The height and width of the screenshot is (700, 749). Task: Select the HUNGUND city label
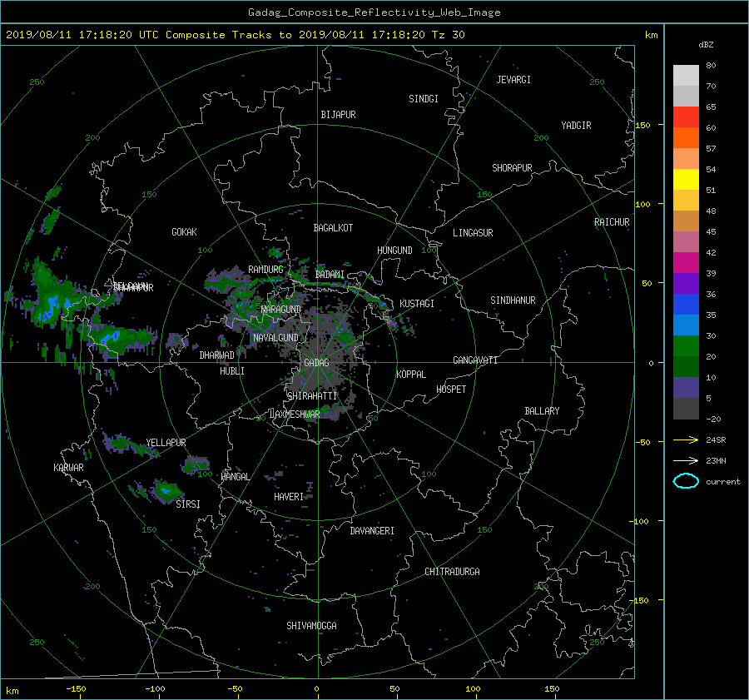tap(394, 251)
